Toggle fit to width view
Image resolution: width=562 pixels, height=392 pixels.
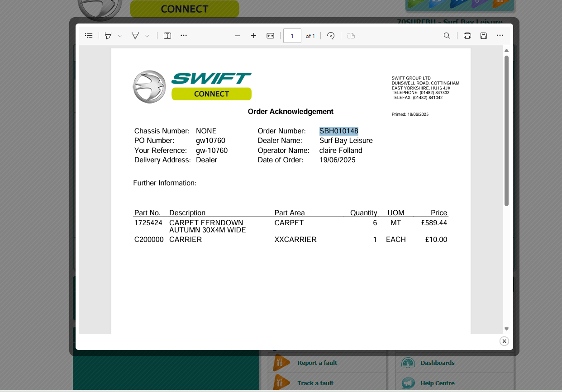coord(270,36)
